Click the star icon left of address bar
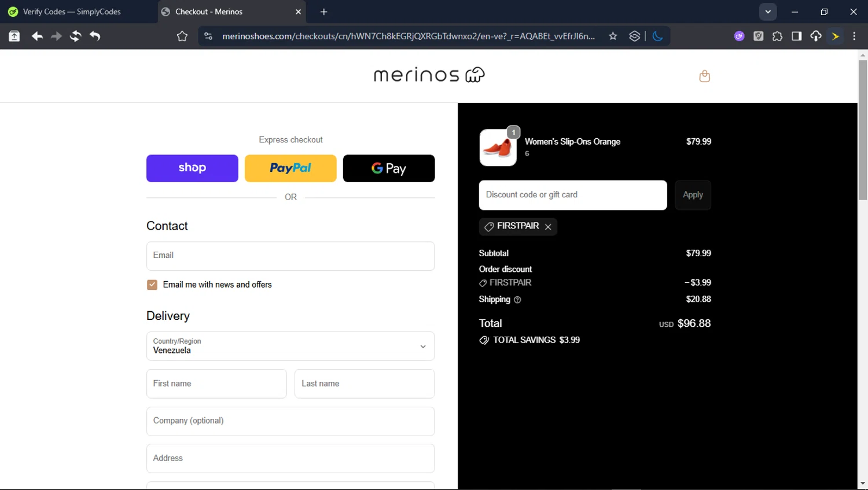 pos(182,36)
